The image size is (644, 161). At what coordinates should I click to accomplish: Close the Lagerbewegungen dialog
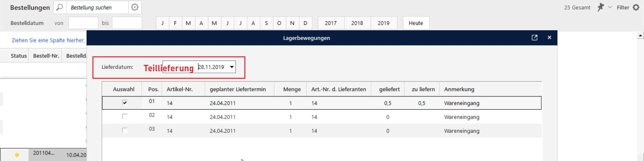[549, 38]
